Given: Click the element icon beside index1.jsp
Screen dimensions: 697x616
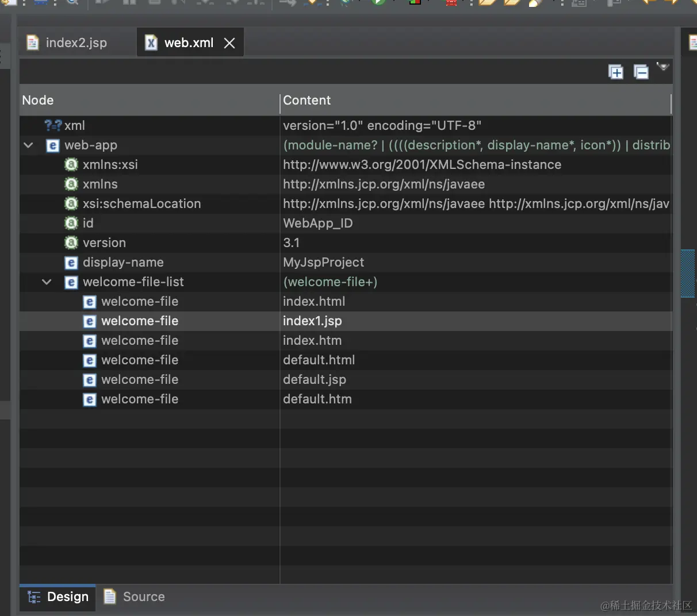Looking at the screenshot, I should click(90, 321).
